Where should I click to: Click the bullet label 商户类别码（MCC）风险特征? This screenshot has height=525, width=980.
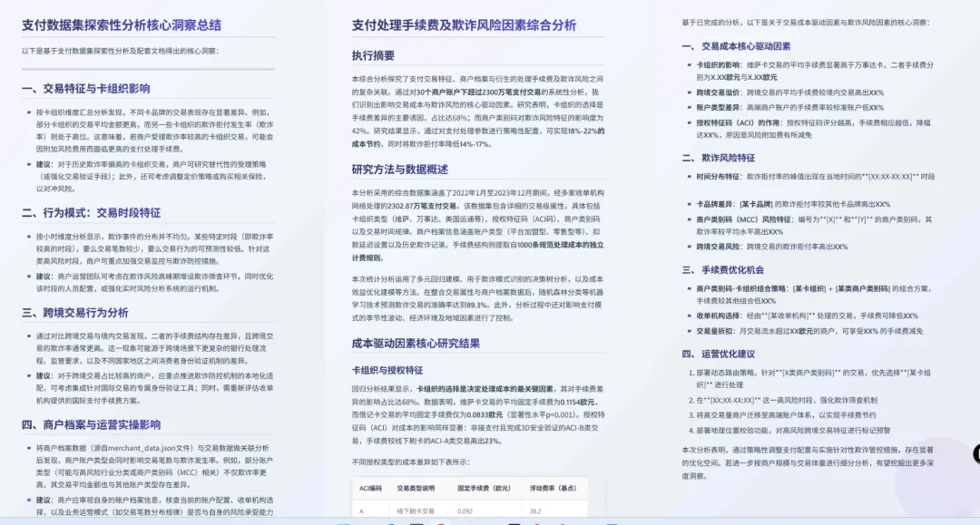coord(744,219)
